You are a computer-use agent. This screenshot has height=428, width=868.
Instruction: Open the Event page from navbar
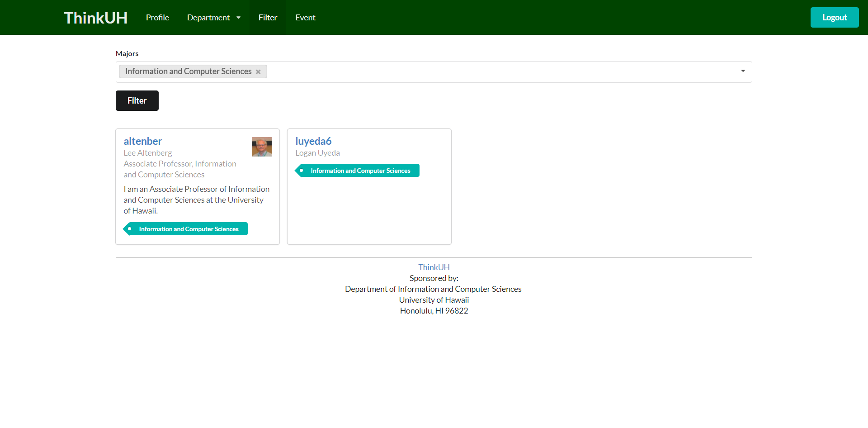coord(305,18)
